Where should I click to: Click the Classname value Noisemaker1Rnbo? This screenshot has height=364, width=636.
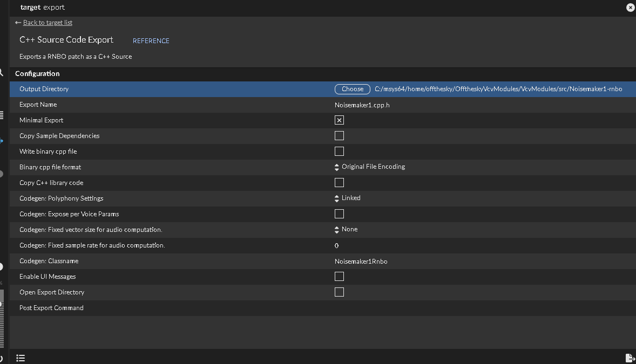point(361,262)
